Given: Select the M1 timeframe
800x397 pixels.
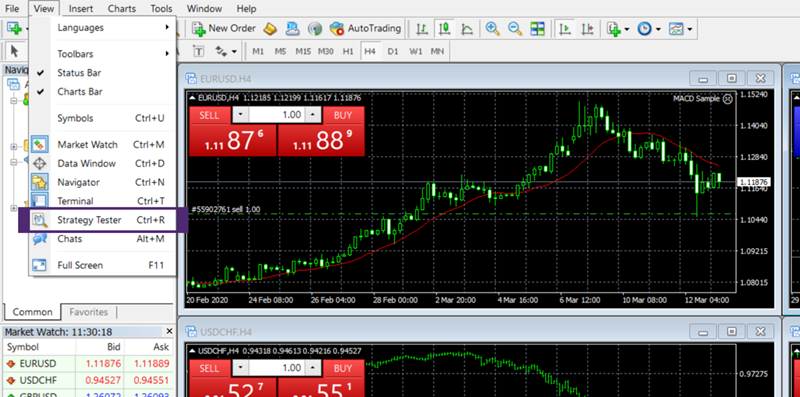Looking at the screenshot, I should (x=258, y=52).
